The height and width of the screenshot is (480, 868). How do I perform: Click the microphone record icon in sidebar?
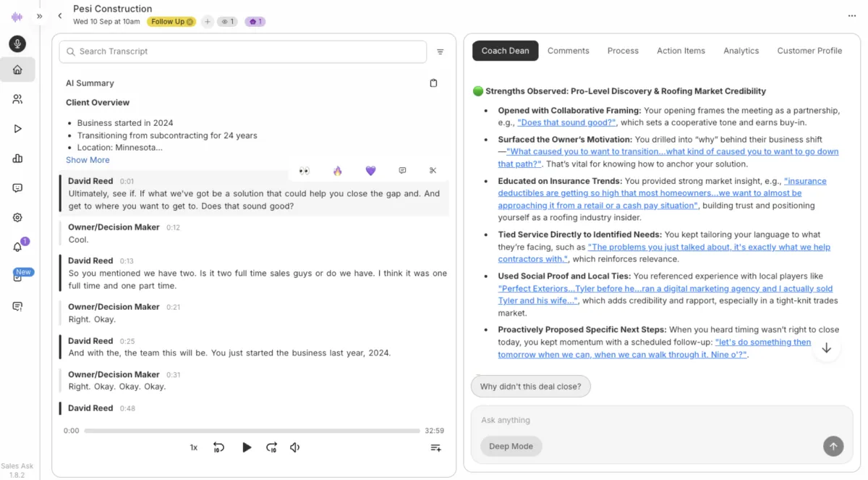[x=17, y=44]
